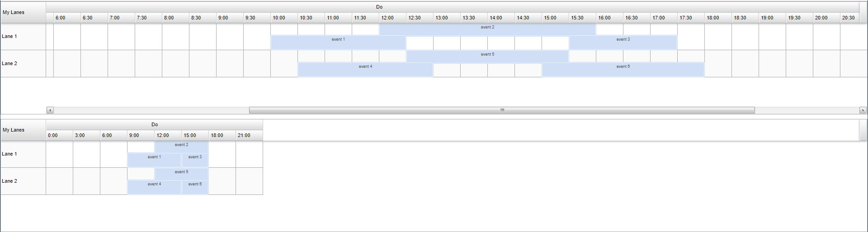Select event 2 in the top scheduler
868x232 pixels.
487,29
